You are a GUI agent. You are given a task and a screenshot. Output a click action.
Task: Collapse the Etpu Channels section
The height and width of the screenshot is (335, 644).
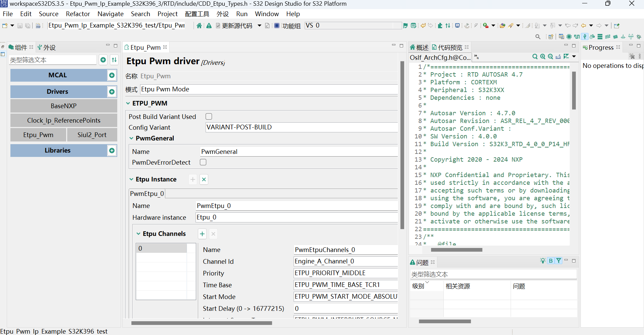pyautogui.click(x=138, y=234)
